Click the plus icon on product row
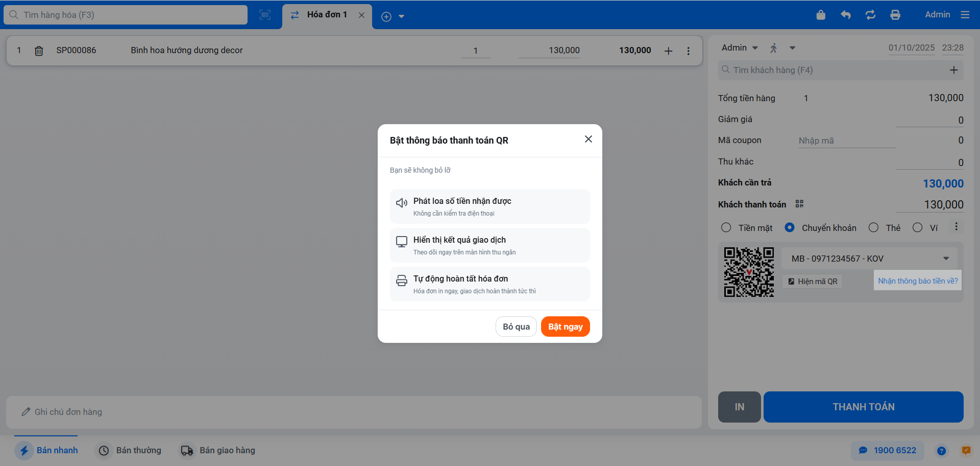This screenshot has width=980, height=466. coord(668,51)
